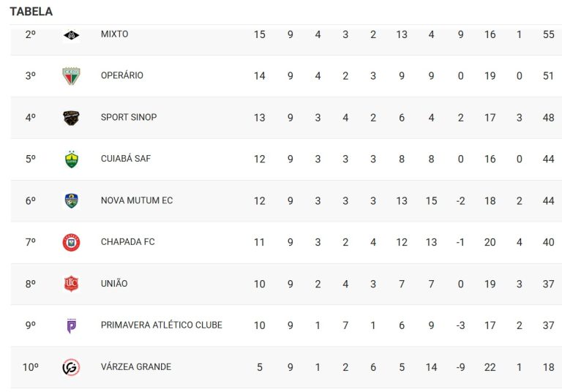The height and width of the screenshot is (392, 562).
Task: Click the 10º position cell
Action: (30, 367)
